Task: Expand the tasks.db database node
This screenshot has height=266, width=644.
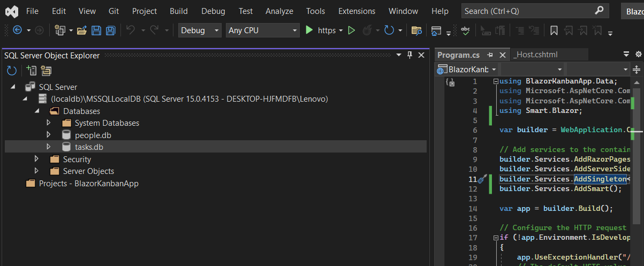Action: pyautogui.click(x=49, y=147)
